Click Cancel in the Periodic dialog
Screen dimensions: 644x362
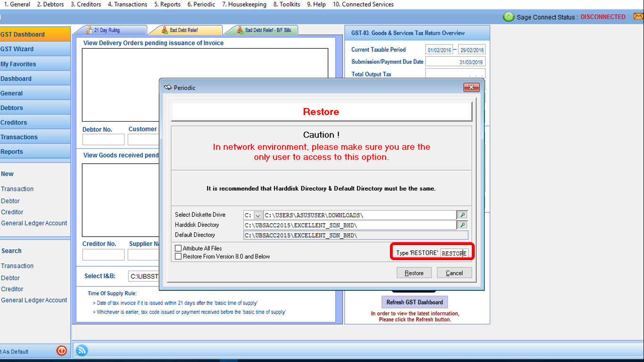[454, 273]
